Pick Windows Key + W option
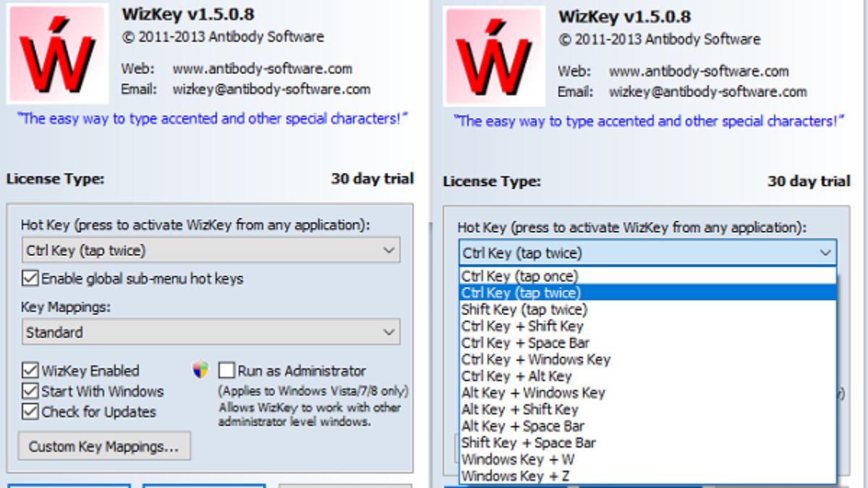 pyautogui.click(x=647, y=459)
